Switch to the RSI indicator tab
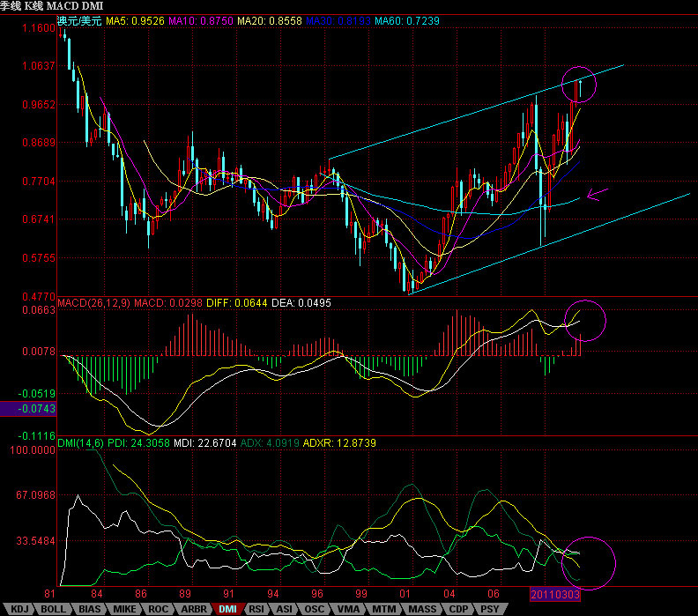 click(x=256, y=609)
